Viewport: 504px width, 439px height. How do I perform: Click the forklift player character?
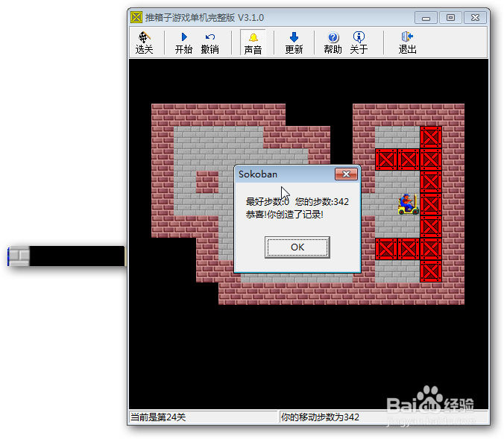(409, 204)
